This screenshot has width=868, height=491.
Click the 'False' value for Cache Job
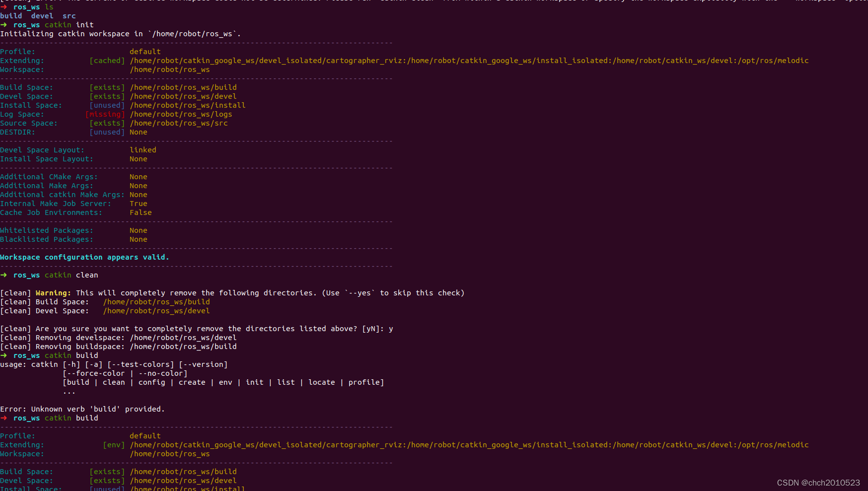pyautogui.click(x=141, y=212)
